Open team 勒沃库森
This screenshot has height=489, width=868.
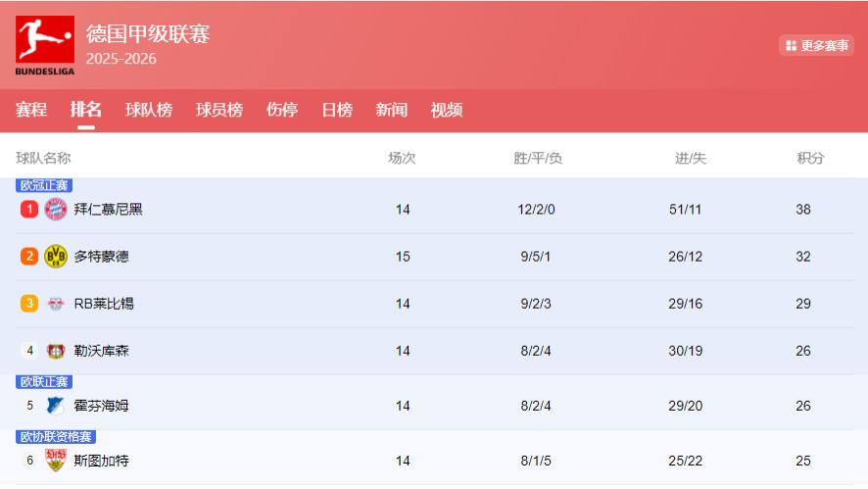(x=101, y=351)
